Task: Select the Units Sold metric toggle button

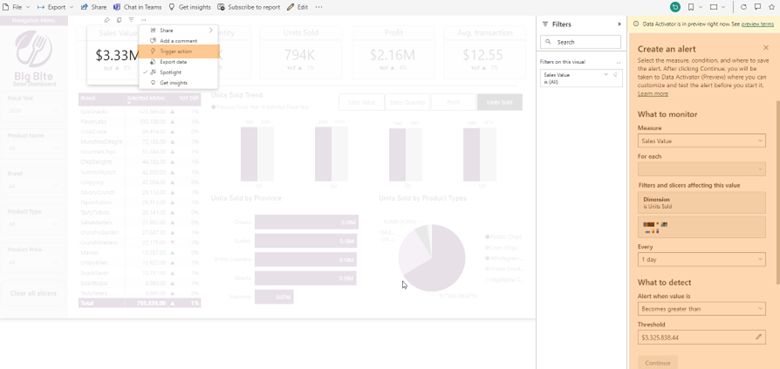Action: click(499, 102)
